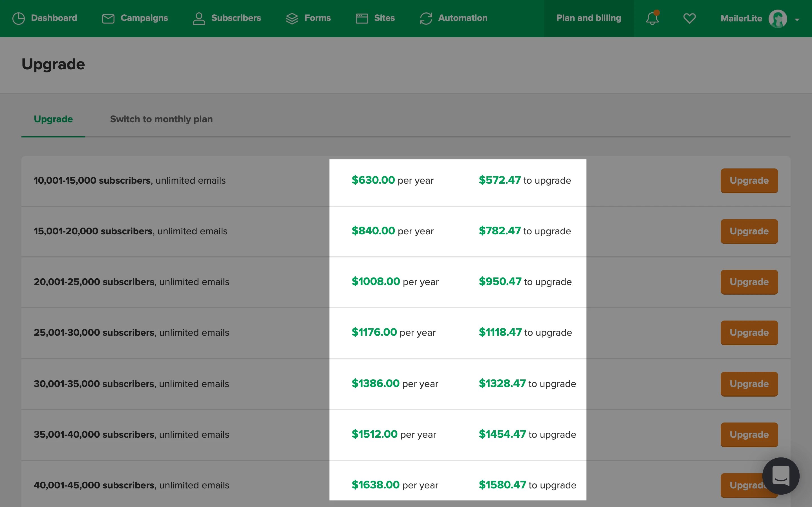The width and height of the screenshot is (812, 507).
Task: Upgrade to the 35,001-40,000 subscribers plan
Action: click(749, 435)
